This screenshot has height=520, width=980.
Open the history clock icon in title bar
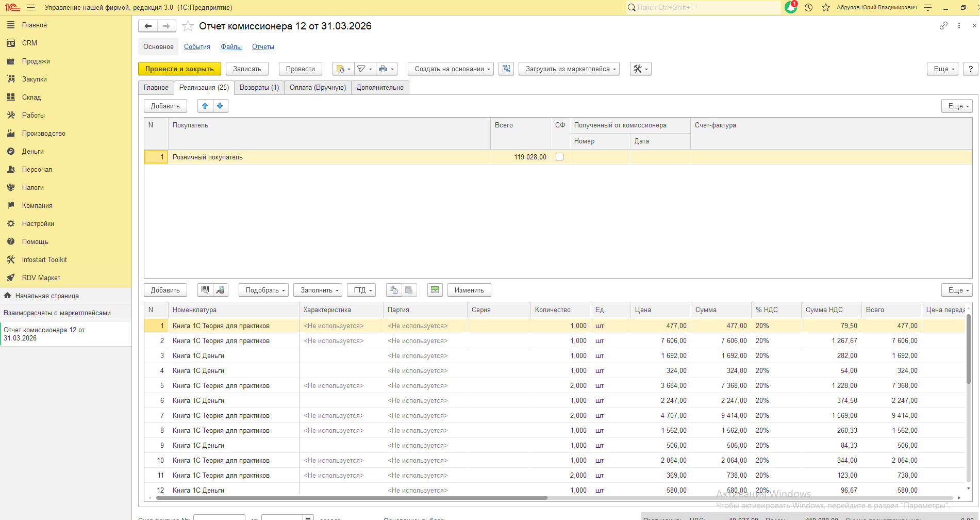(808, 8)
